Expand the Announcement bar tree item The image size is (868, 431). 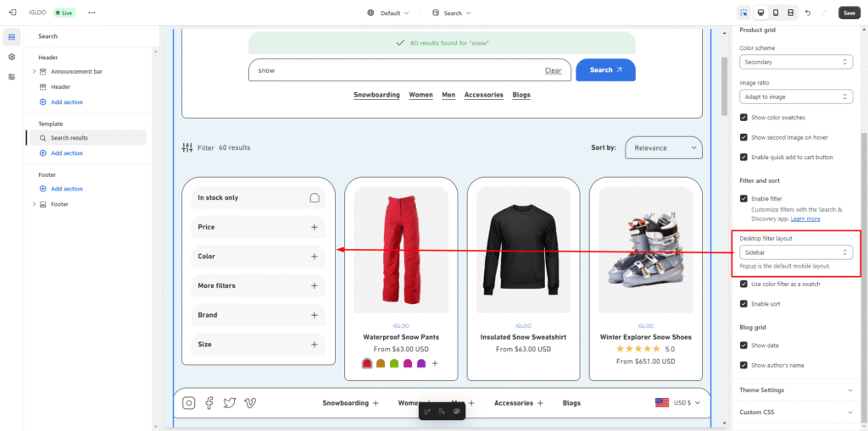pos(35,71)
